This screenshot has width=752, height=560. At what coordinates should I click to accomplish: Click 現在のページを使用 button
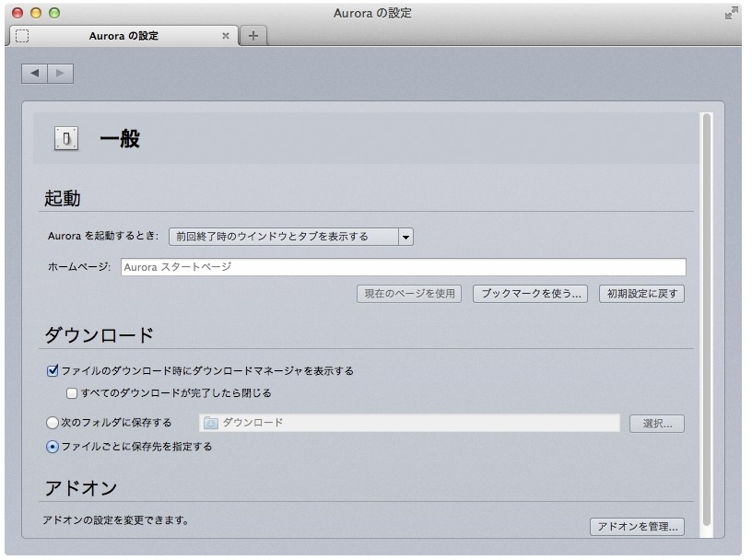pos(409,294)
